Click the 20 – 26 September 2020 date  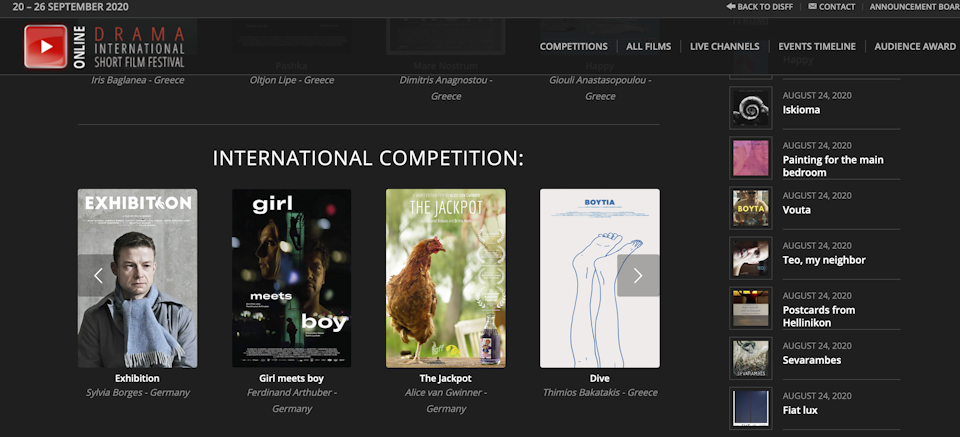[70, 7]
